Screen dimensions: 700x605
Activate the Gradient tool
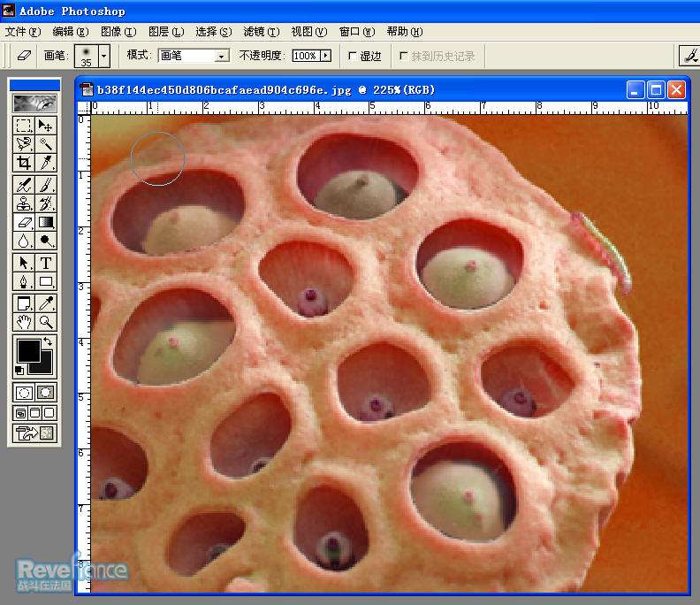tap(46, 222)
